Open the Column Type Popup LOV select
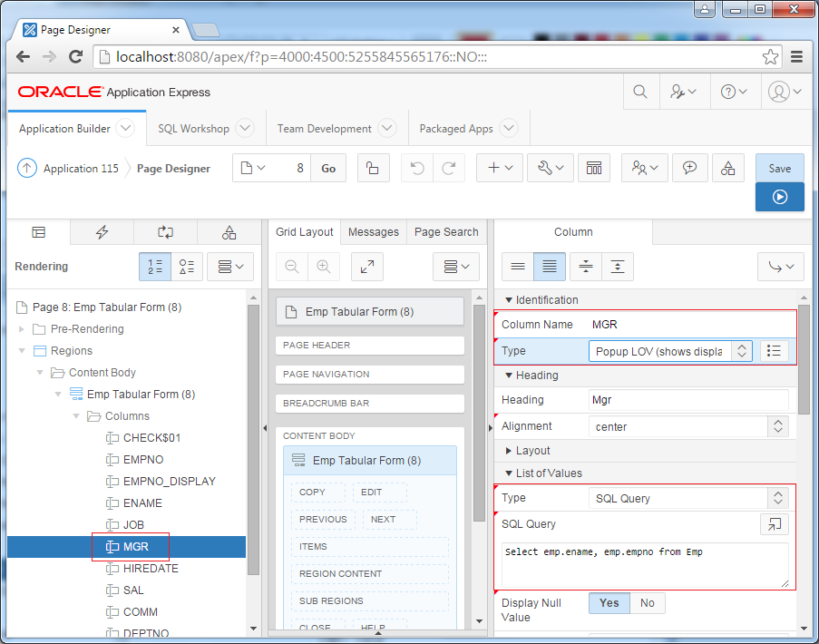The image size is (819, 644). tap(670, 351)
